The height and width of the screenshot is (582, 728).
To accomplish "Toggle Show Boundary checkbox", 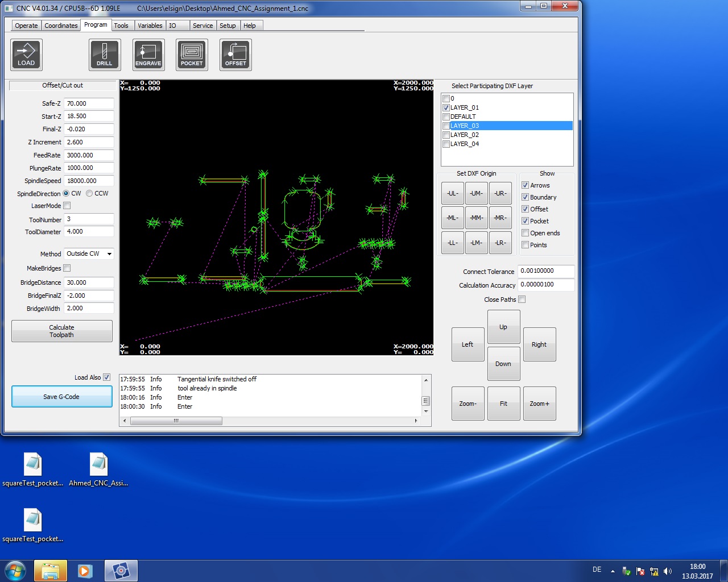I will (526, 197).
